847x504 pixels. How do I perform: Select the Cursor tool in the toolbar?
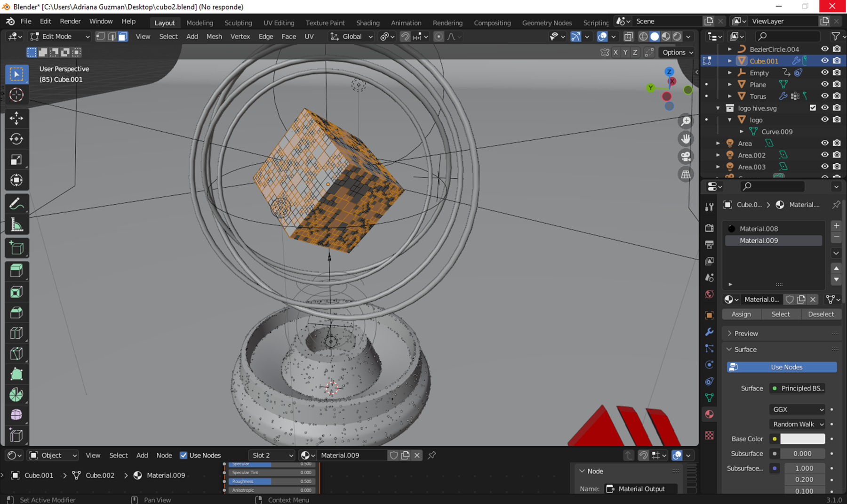point(16,95)
